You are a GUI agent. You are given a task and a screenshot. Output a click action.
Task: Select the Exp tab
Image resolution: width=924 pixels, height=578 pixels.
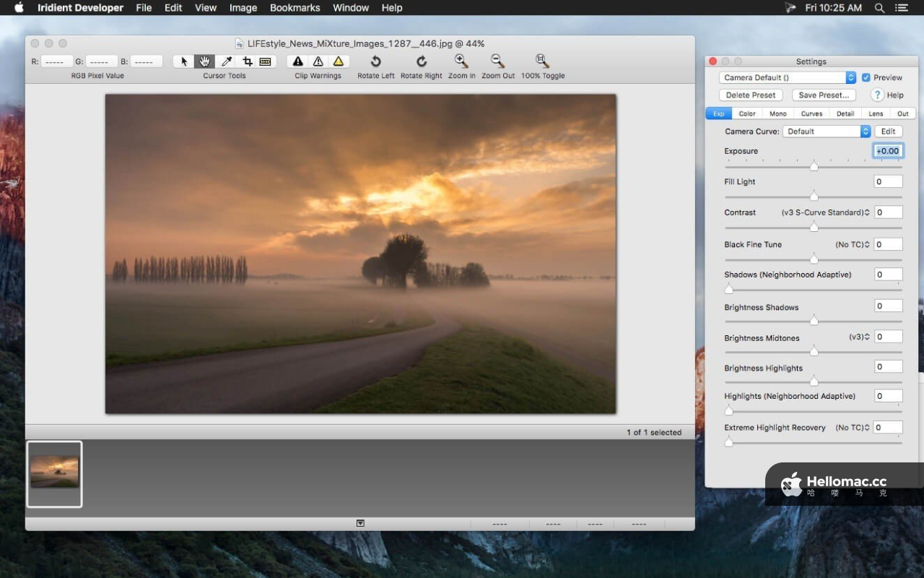click(x=719, y=113)
